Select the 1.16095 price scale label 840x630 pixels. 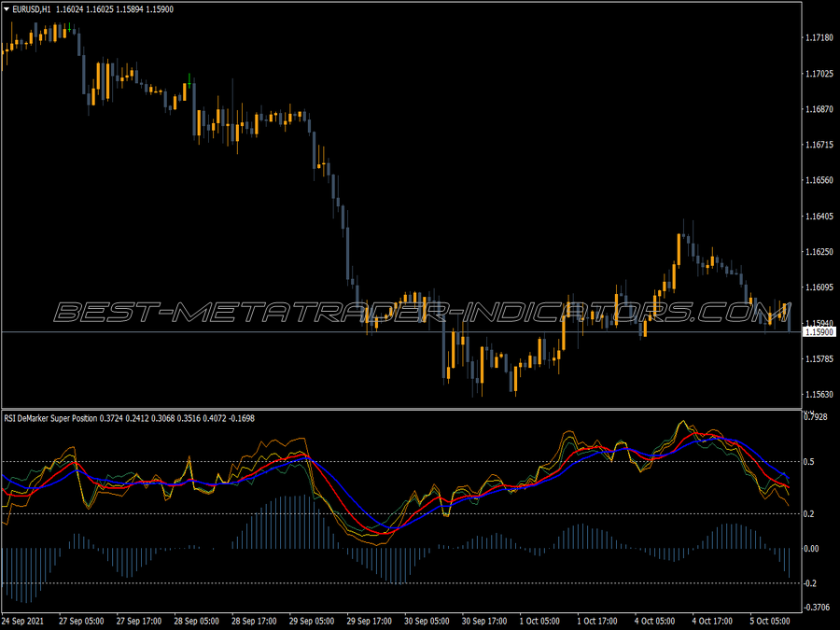(x=819, y=287)
